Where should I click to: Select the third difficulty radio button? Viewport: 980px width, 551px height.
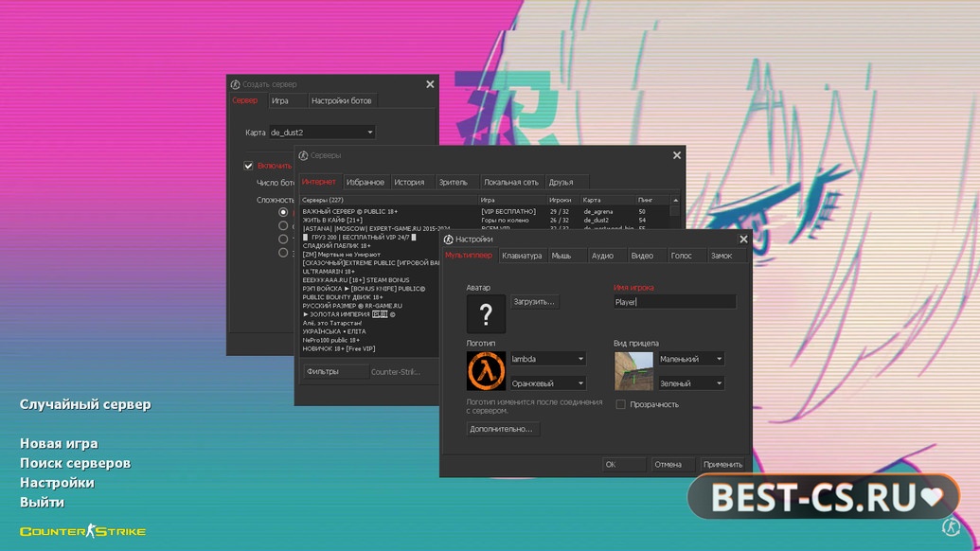pos(283,240)
